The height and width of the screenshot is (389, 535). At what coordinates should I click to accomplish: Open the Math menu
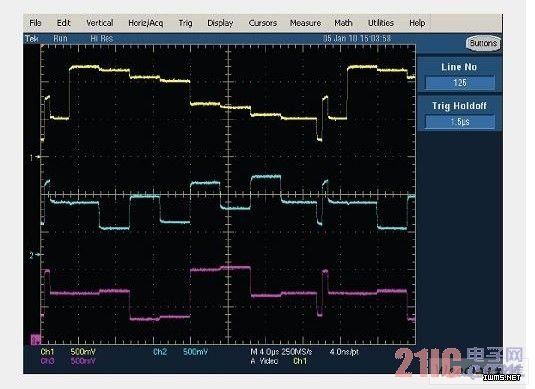343,23
